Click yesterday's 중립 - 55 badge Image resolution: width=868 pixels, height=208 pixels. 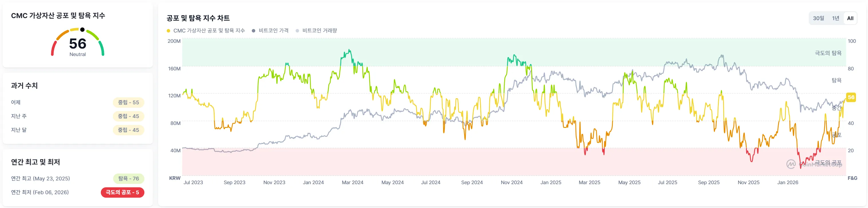[x=128, y=102]
